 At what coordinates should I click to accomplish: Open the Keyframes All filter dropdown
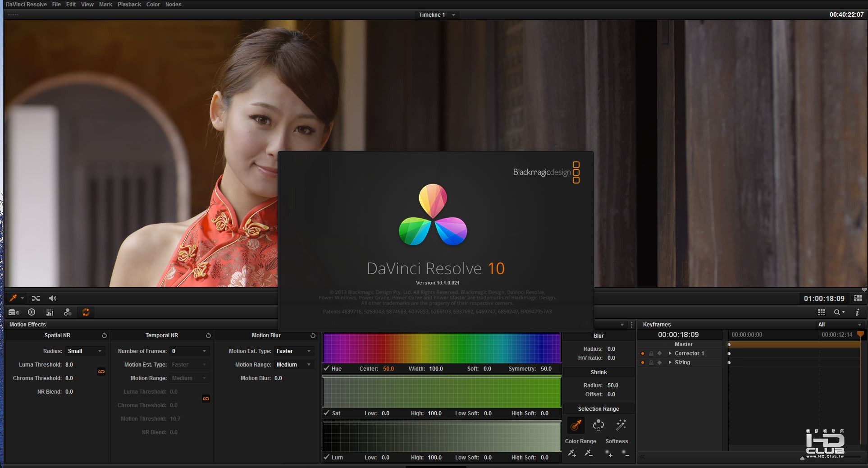tap(840, 325)
